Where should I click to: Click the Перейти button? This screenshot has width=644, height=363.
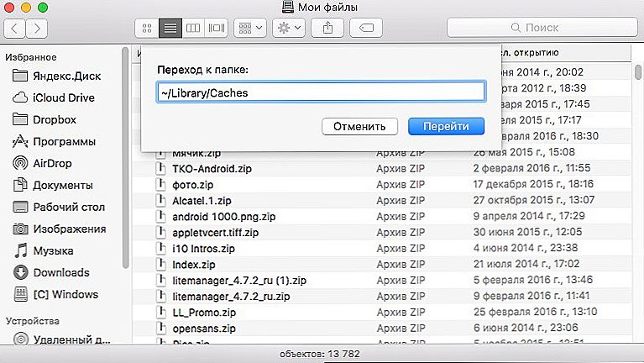446,126
